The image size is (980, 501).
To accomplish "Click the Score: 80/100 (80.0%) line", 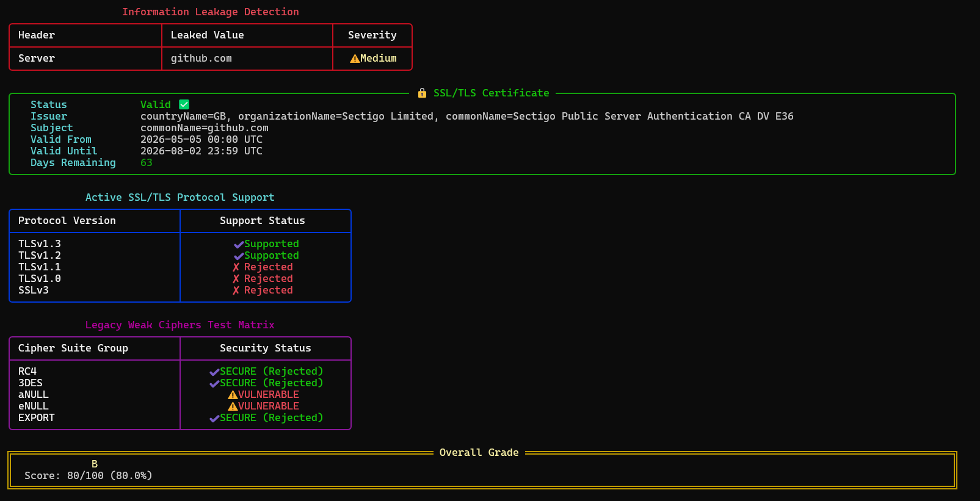I will pos(89,475).
